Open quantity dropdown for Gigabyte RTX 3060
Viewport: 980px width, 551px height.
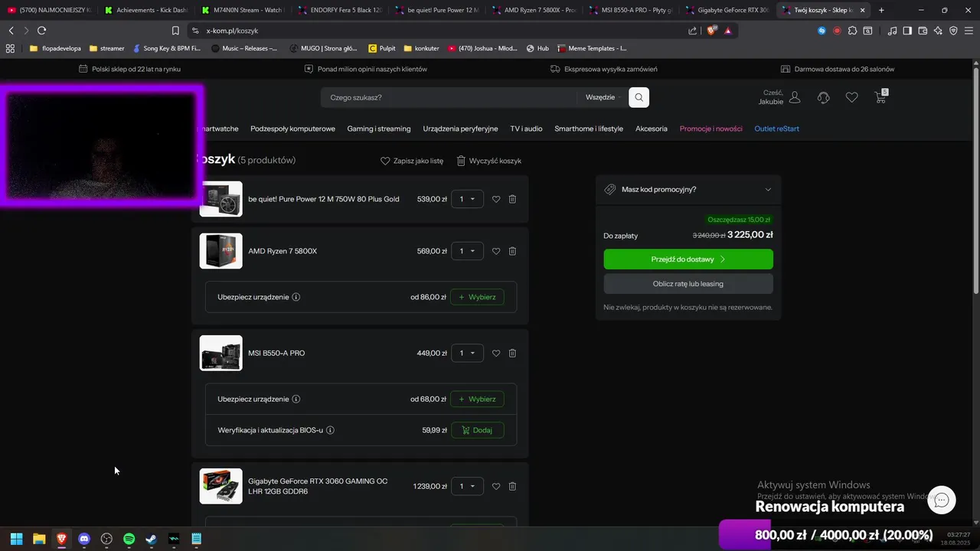(467, 486)
